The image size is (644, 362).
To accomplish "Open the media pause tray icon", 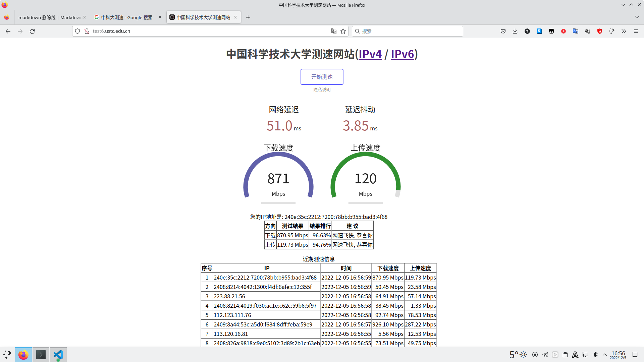I will pyautogui.click(x=535, y=355).
